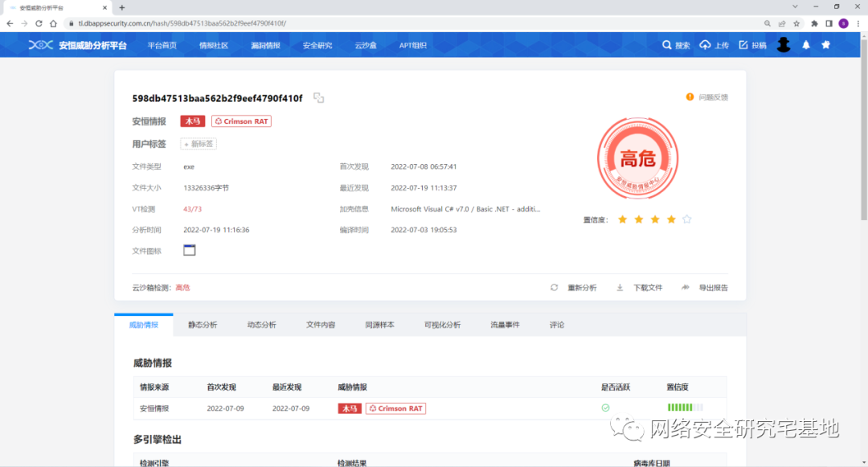868x467 pixels.
Task: Set confidence rating to fifth star
Action: [687, 219]
